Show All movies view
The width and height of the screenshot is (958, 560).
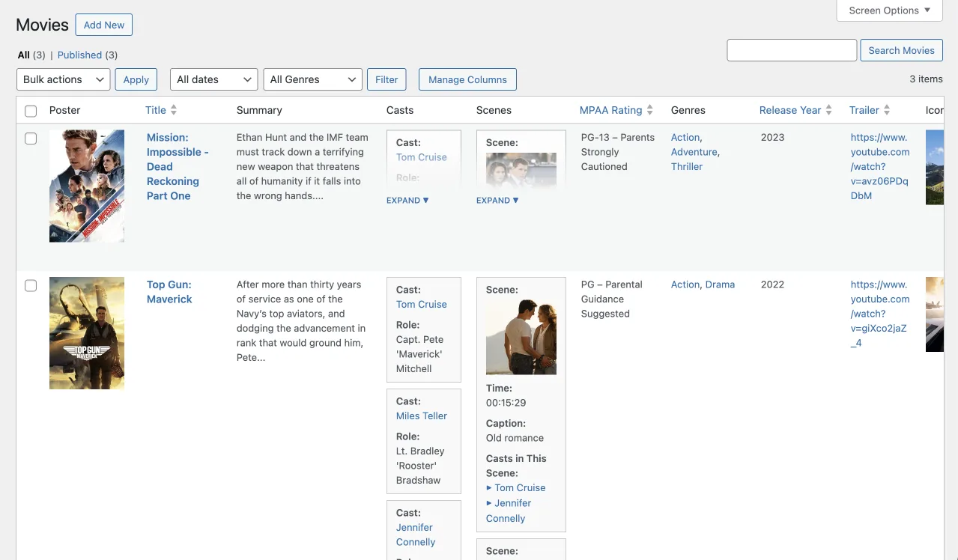click(24, 55)
